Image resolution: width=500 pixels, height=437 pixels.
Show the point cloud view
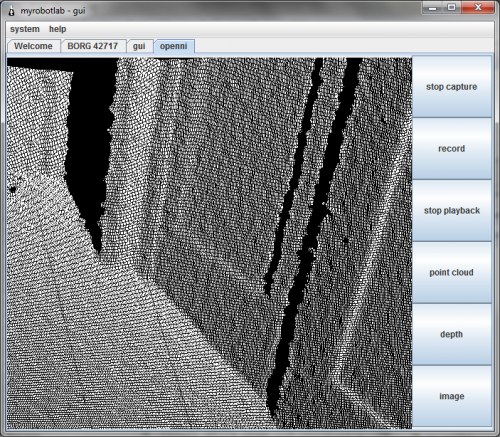(x=451, y=272)
